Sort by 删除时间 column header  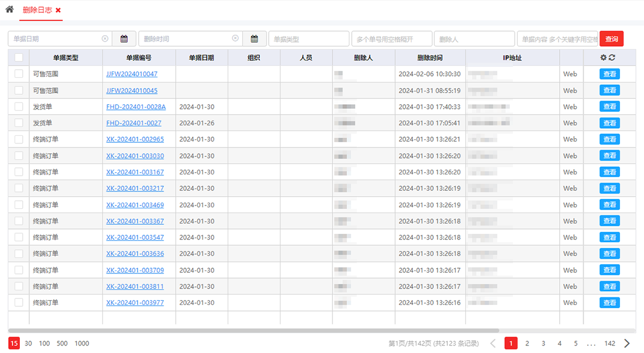click(430, 58)
